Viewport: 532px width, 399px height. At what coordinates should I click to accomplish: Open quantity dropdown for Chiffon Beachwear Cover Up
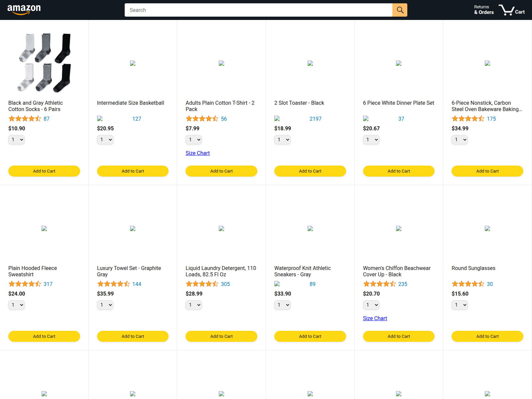coord(371,305)
